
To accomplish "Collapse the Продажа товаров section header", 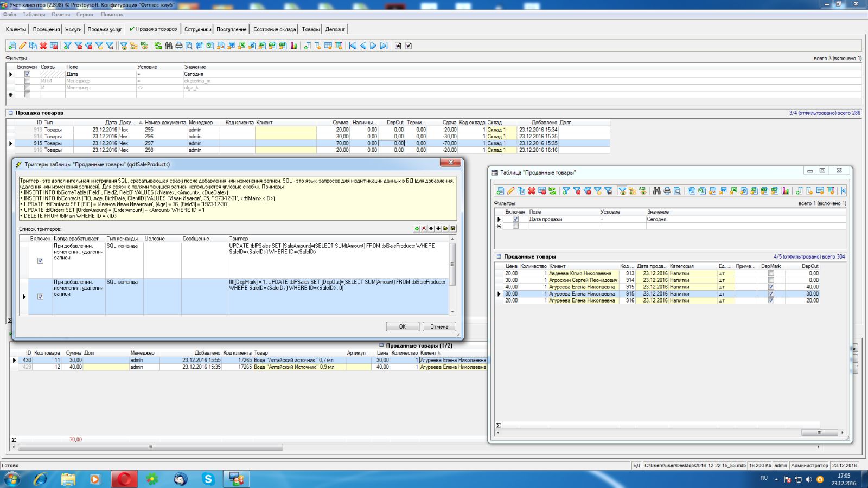I will (10, 113).
